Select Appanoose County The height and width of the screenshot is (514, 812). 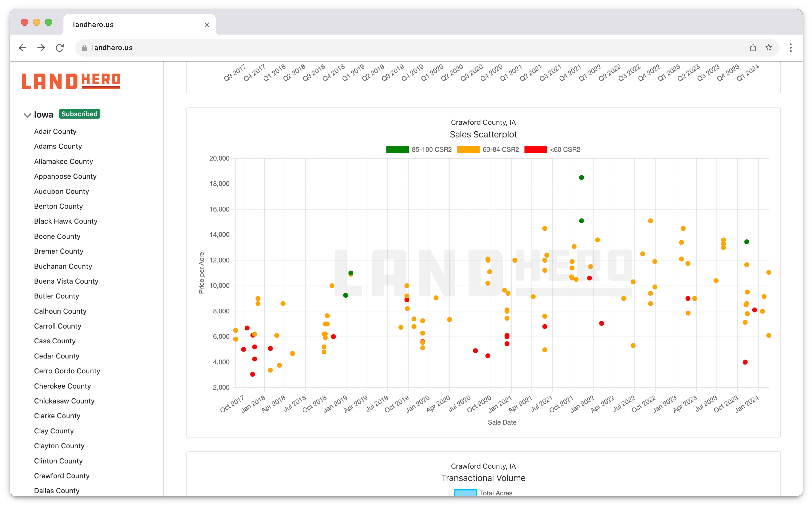(x=65, y=176)
